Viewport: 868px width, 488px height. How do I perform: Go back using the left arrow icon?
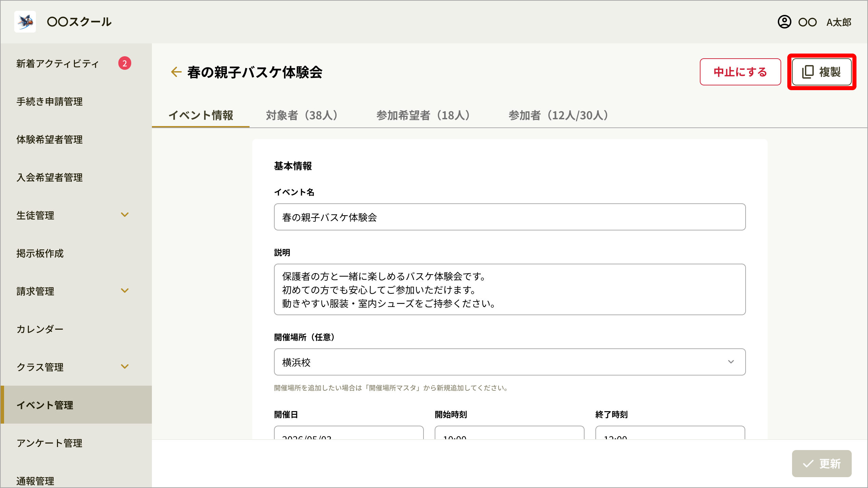[x=176, y=72]
